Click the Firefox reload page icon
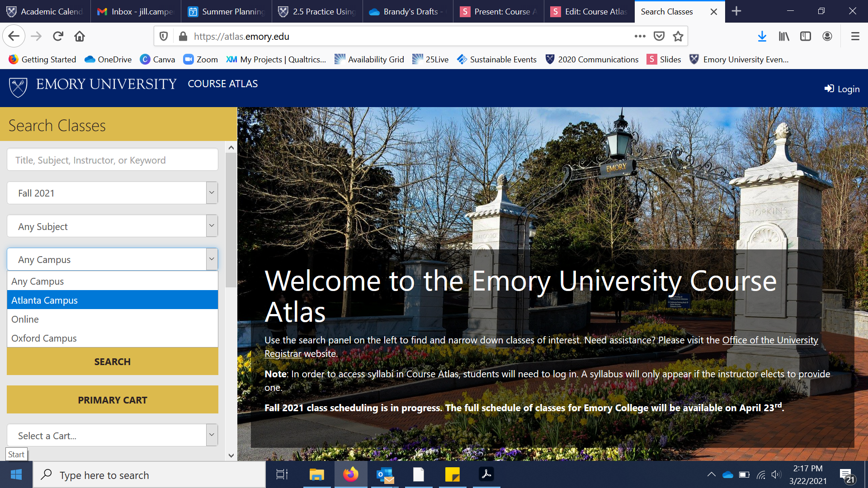 58,36
